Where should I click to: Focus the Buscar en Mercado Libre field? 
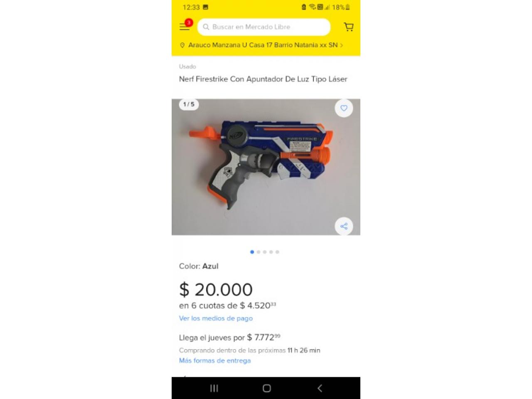click(x=264, y=27)
